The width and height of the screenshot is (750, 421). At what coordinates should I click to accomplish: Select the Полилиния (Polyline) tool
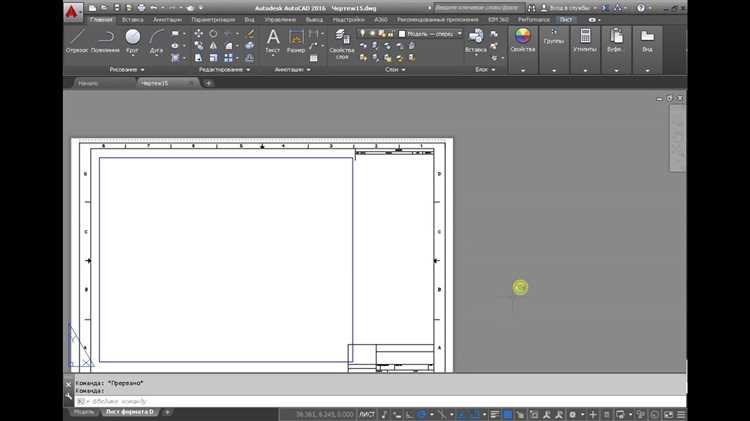pos(105,40)
